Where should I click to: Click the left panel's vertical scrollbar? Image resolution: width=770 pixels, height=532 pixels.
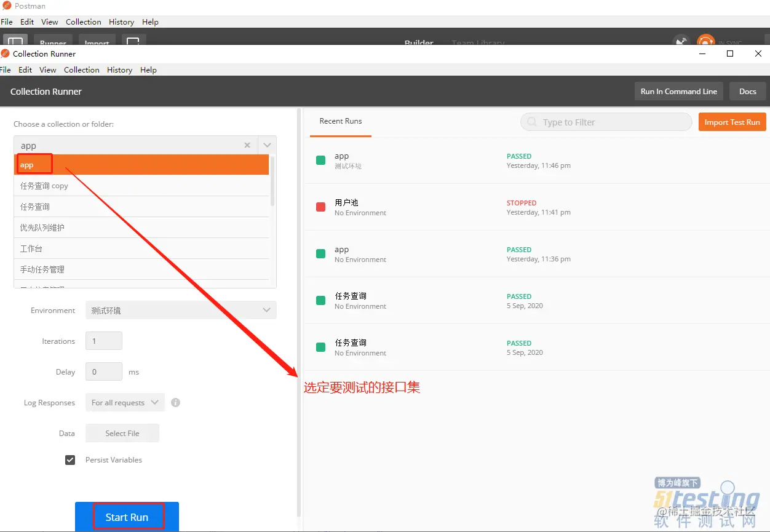(x=299, y=312)
